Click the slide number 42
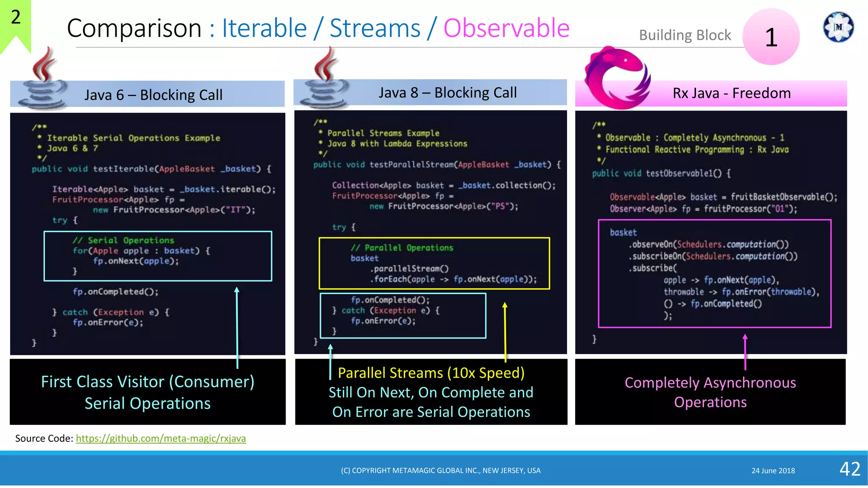 pos(850,469)
